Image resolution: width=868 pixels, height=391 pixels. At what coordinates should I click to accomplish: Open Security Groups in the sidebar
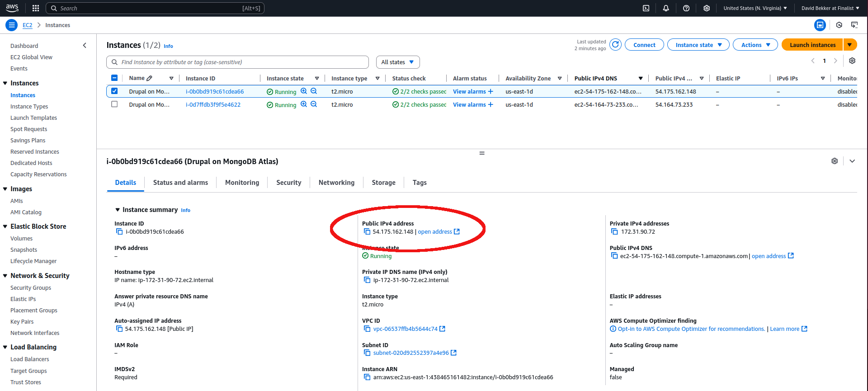(31, 287)
